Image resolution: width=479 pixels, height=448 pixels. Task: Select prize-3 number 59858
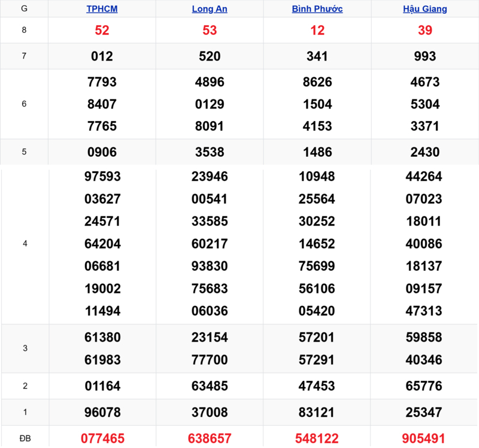point(424,338)
